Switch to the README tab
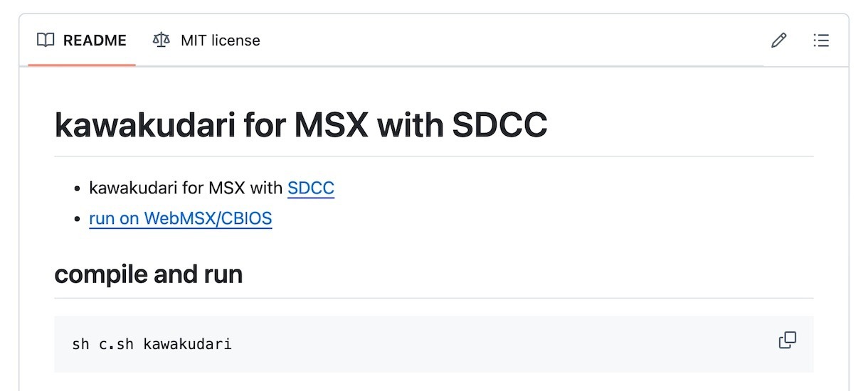 pyautogui.click(x=82, y=41)
